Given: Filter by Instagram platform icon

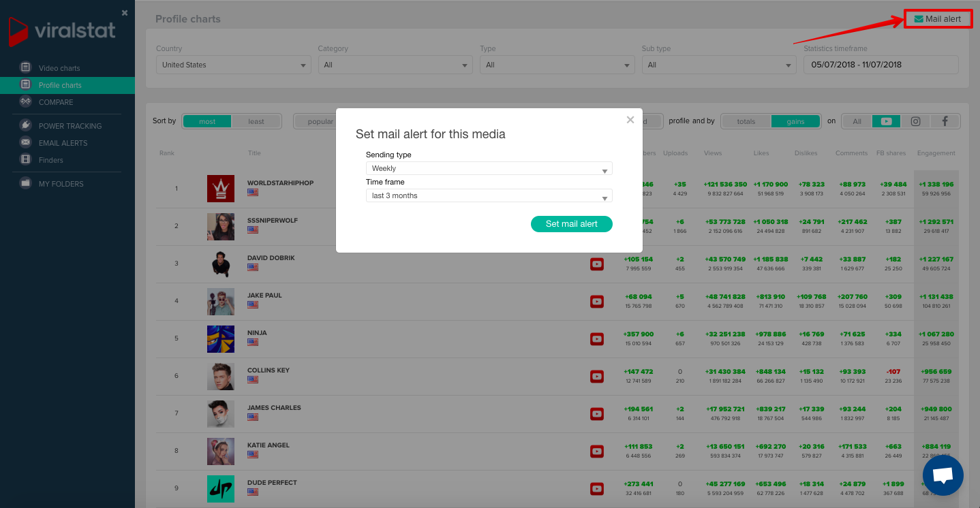Looking at the screenshot, I should (x=916, y=121).
